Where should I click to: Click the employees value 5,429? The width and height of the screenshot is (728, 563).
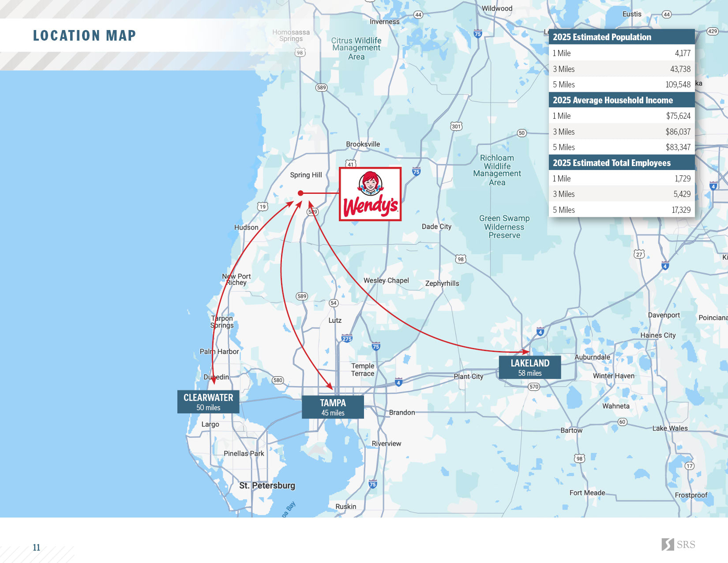pyautogui.click(x=682, y=194)
